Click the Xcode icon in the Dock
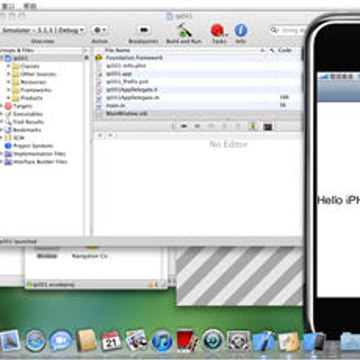The width and height of the screenshot is (360, 360). click(x=264, y=341)
